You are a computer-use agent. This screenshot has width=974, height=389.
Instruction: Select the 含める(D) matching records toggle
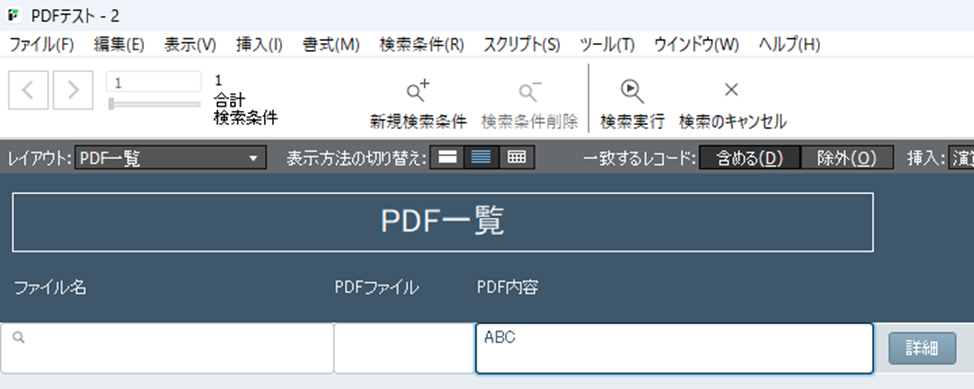[x=749, y=158]
